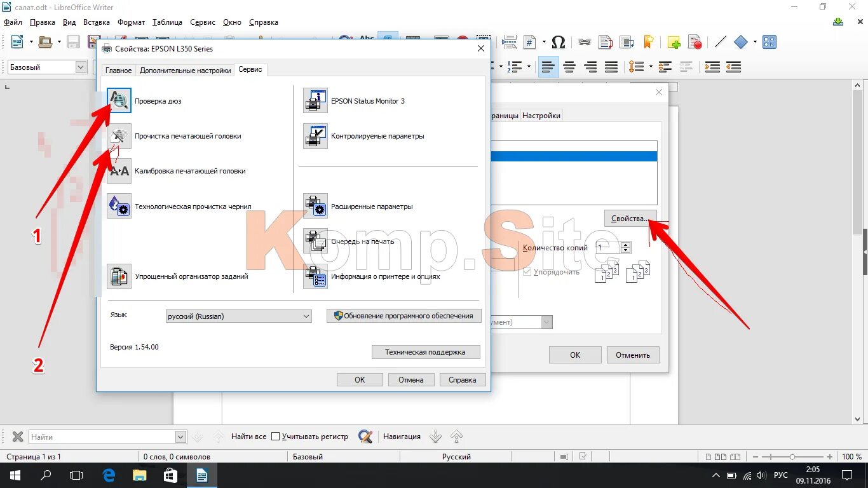Click the Insert hyperlink chain icon
868x488 pixels.
(x=585, y=43)
